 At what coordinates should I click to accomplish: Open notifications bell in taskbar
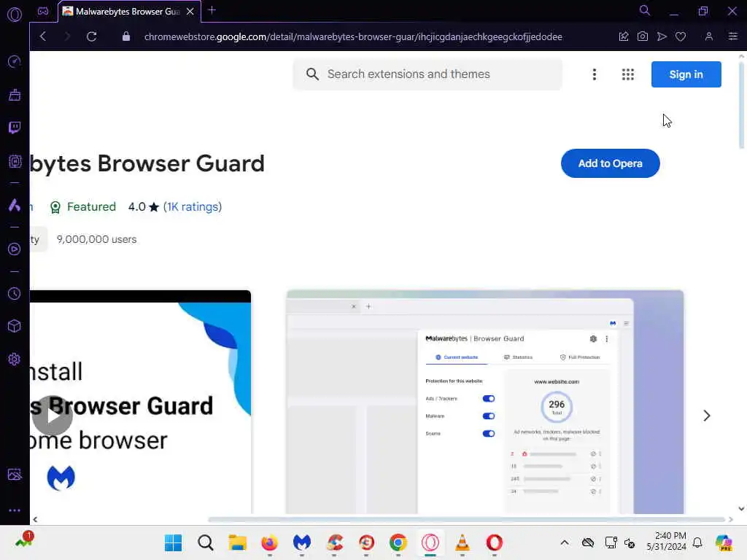(697, 542)
